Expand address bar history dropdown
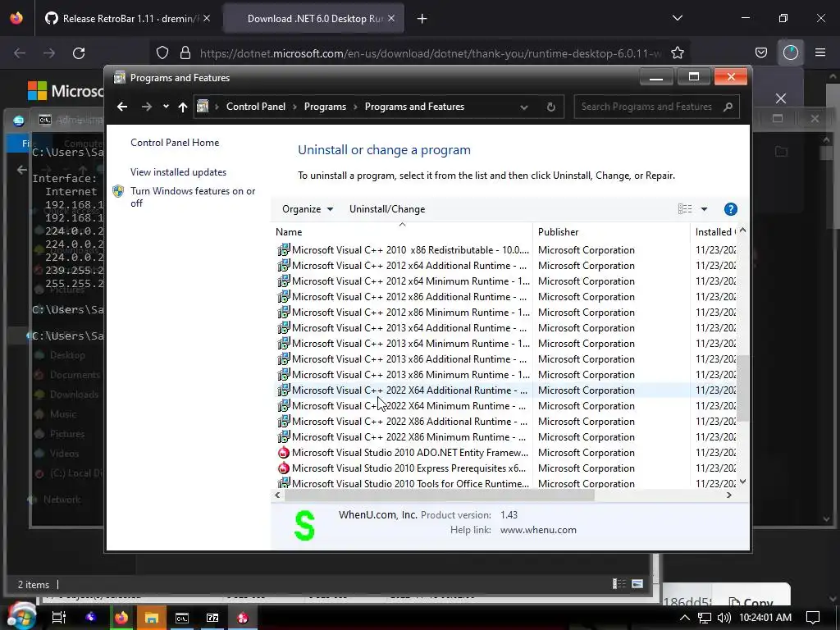The width and height of the screenshot is (840, 630). [x=524, y=107]
